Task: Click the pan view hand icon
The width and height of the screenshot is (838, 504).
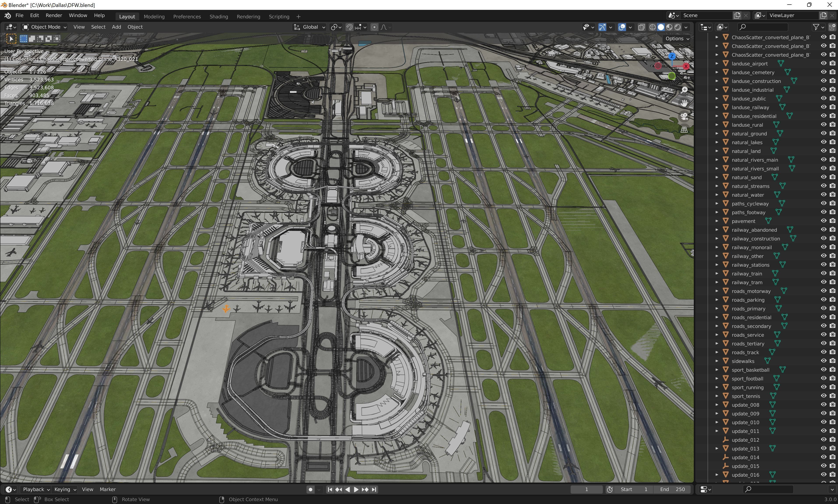Action: point(684,103)
